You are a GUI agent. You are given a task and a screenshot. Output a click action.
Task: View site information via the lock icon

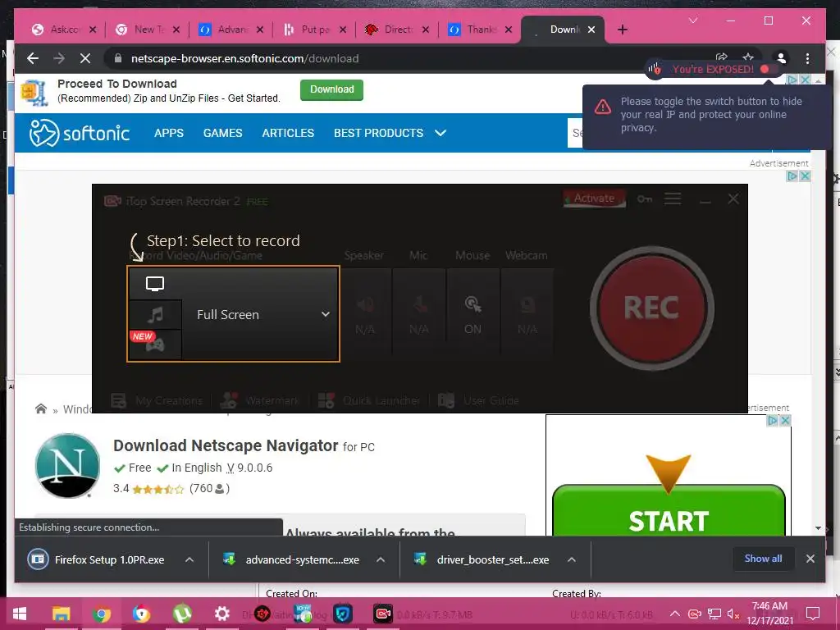[118, 58]
